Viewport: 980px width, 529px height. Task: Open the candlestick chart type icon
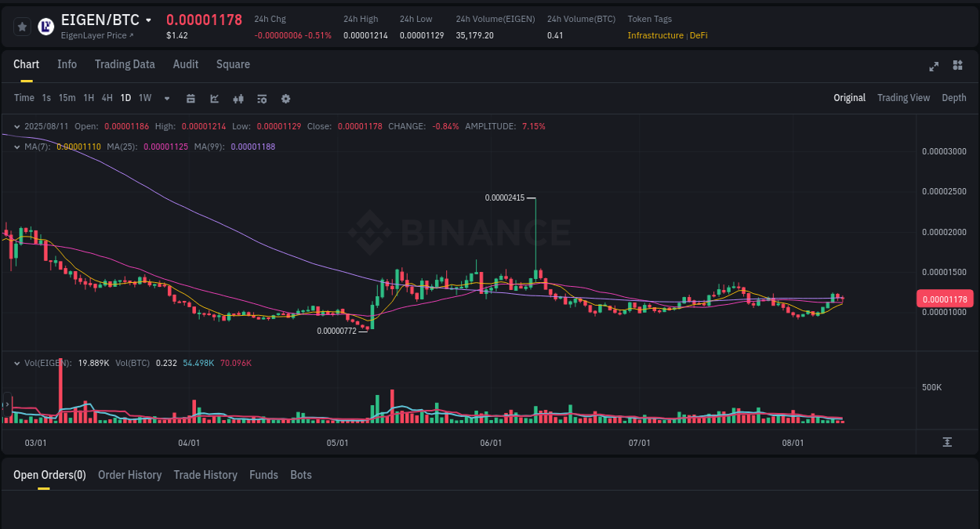238,98
